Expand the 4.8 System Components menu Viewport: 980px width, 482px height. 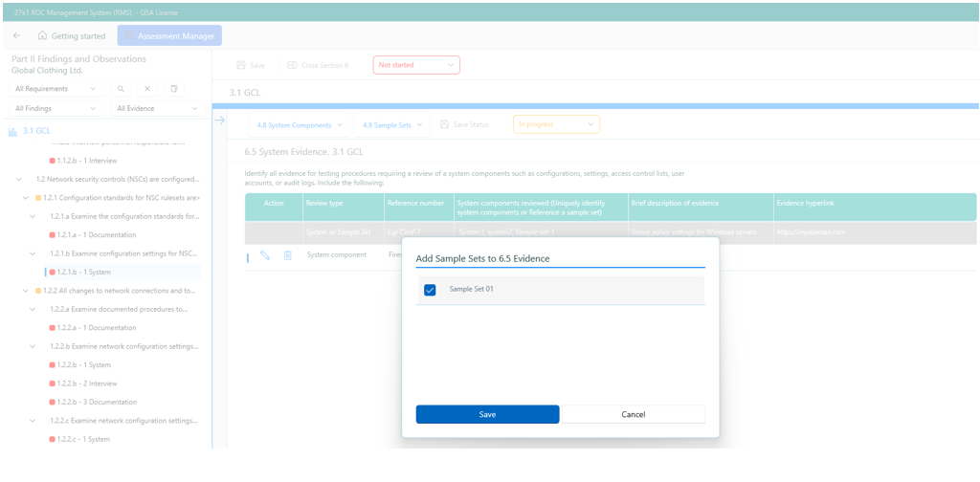(300, 124)
